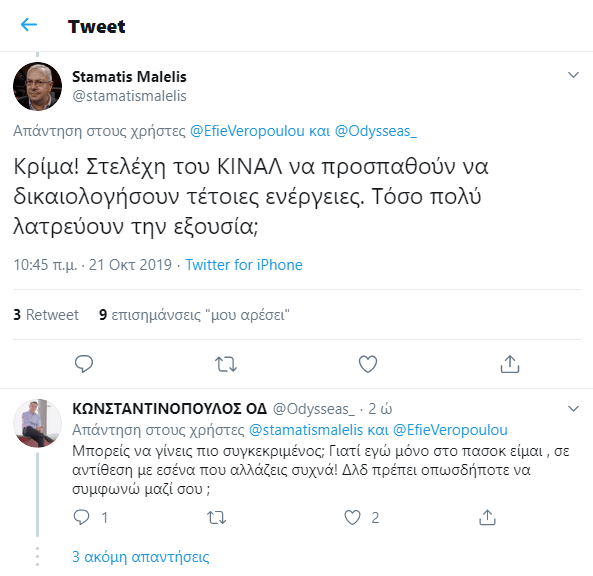Viewport: 593px width, 576px height.
Task: Open the @Odysseas_ mention in main tweet
Action: pyautogui.click(x=376, y=131)
